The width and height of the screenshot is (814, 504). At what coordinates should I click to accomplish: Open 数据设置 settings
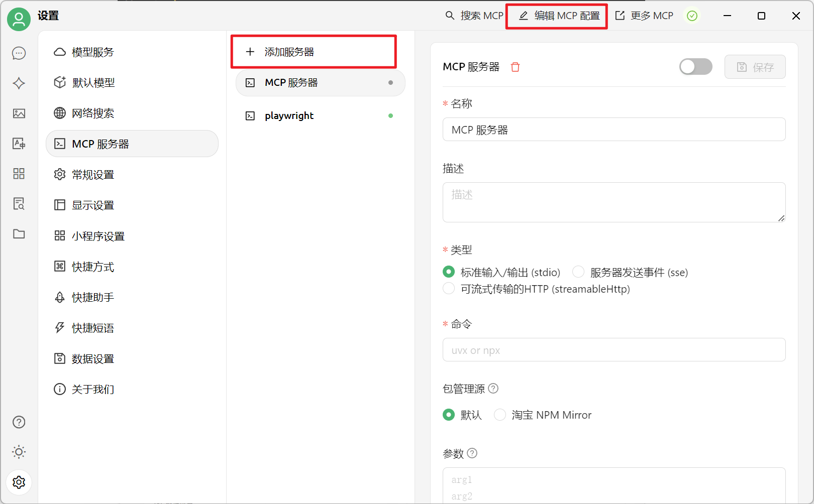[x=132, y=358]
